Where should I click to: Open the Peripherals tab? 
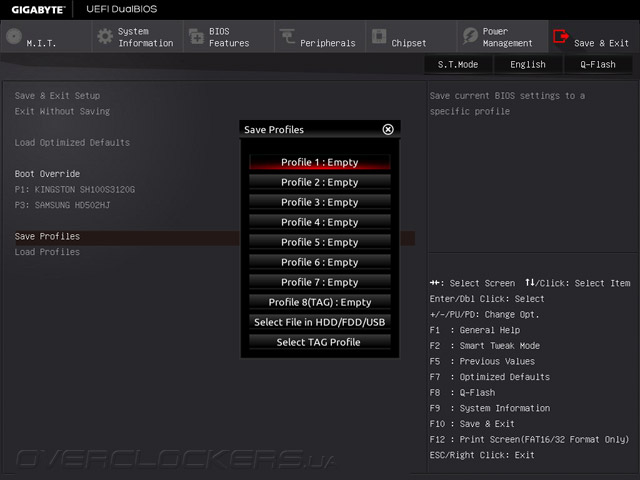(x=320, y=37)
